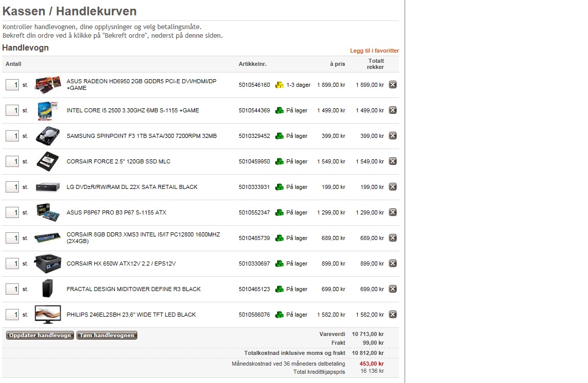Open PHILIPS 246EL2SBH 23,6" product name

[x=131, y=315]
